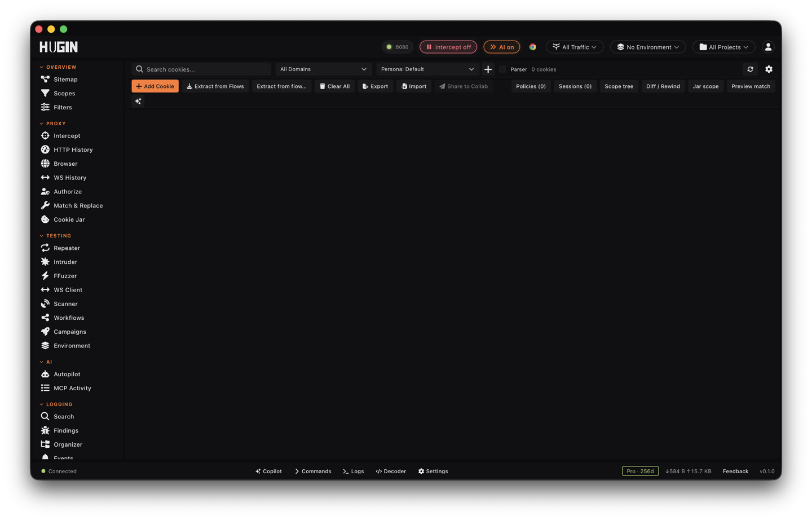Collapse the Overview sidebar section
The width and height of the screenshot is (812, 520).
tap(58, 67)
